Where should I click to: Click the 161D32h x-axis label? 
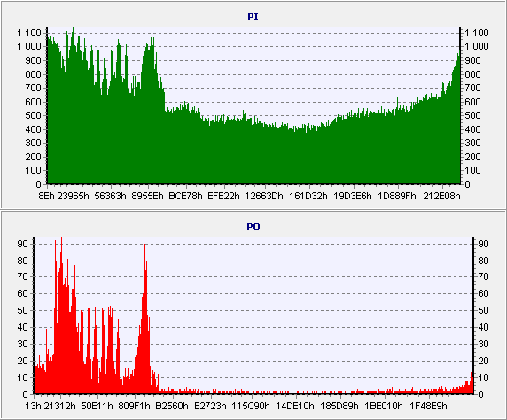coord(308,196)
